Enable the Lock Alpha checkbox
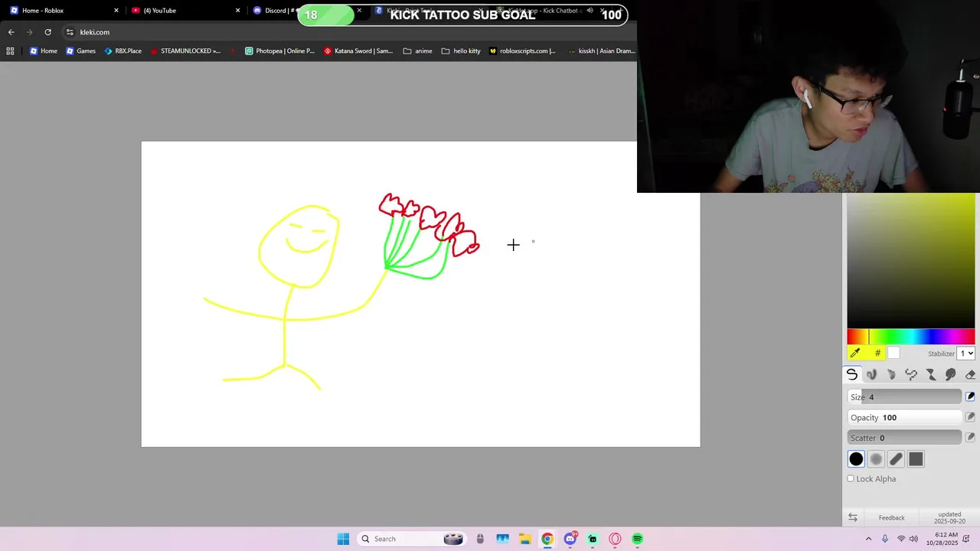 [851, 478]
